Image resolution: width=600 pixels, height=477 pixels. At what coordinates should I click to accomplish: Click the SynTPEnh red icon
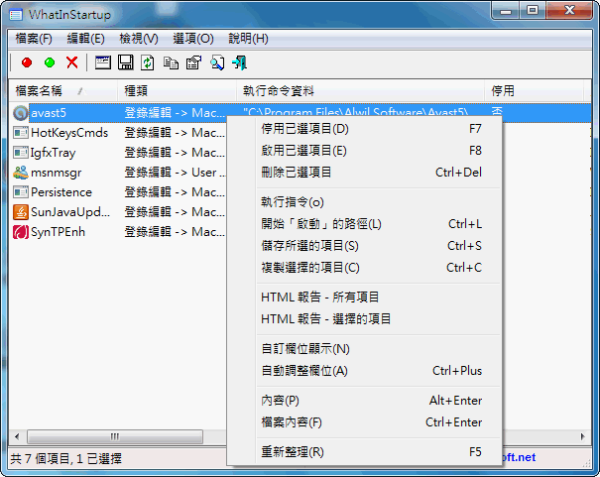(x=20, y=232)
